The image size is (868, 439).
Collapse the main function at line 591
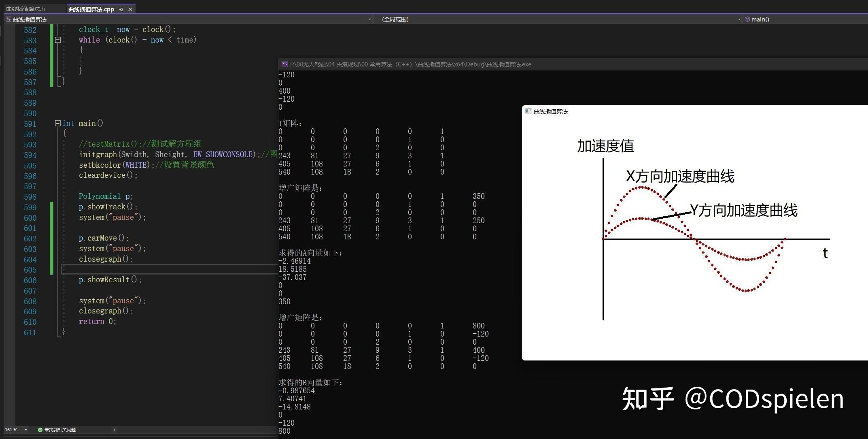[x=58, y=124]
